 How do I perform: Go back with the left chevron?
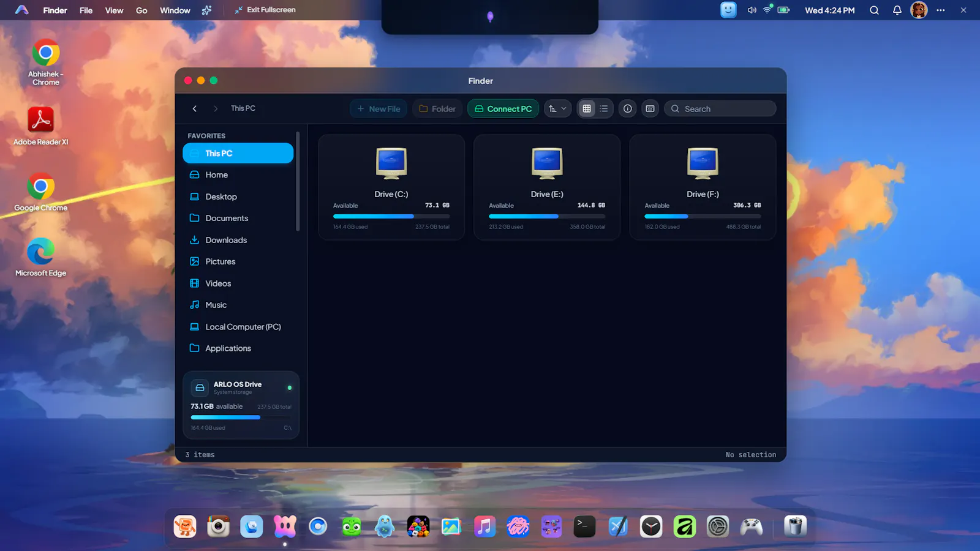click(195, 108)
